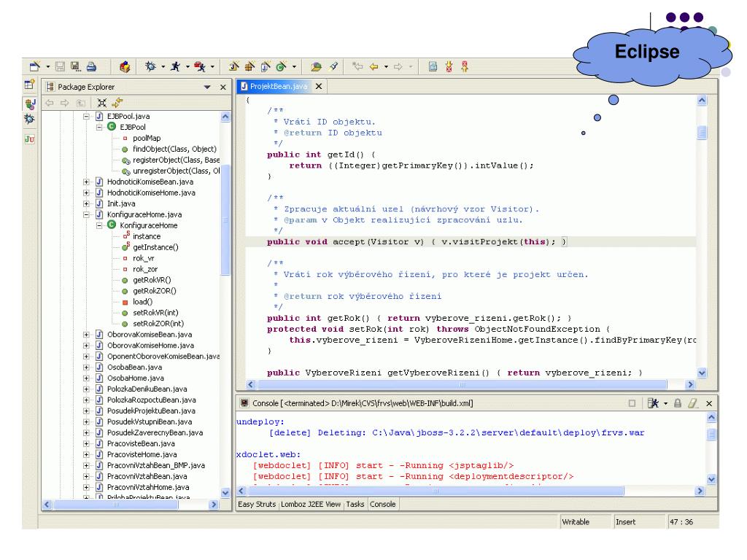Click the Search flashlight icon
747x560 pixels.
[x=333, y=66]
